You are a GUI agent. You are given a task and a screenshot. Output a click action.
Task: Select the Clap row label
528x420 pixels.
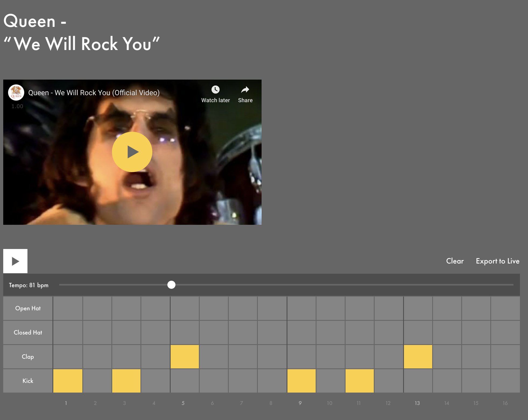28,357
